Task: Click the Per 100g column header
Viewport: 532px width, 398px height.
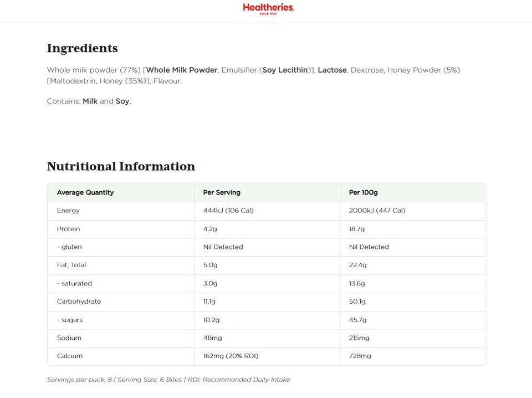Action: [363, 192]
